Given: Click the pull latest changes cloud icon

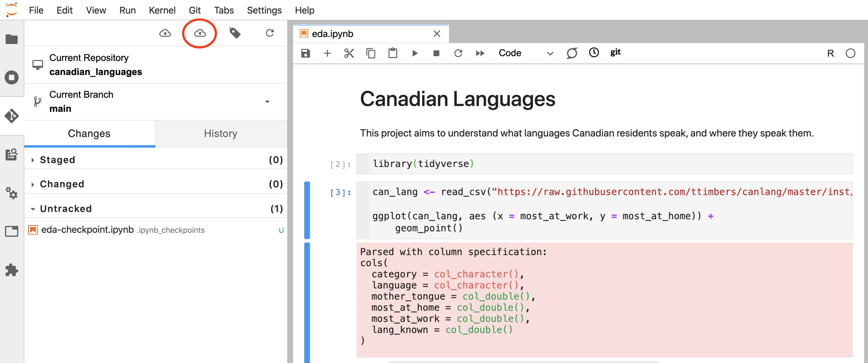Looking at the screenshot, I should click(x=165, y=33).
